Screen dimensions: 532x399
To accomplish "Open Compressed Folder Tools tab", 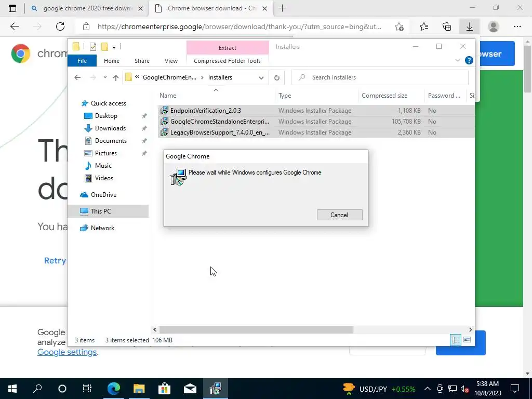I will pyautogui.click(x=228, y=61).
